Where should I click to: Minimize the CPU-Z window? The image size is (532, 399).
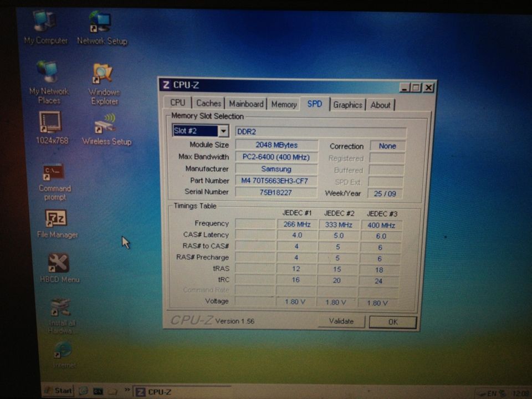pyautogui.click(x=405, y=88)
